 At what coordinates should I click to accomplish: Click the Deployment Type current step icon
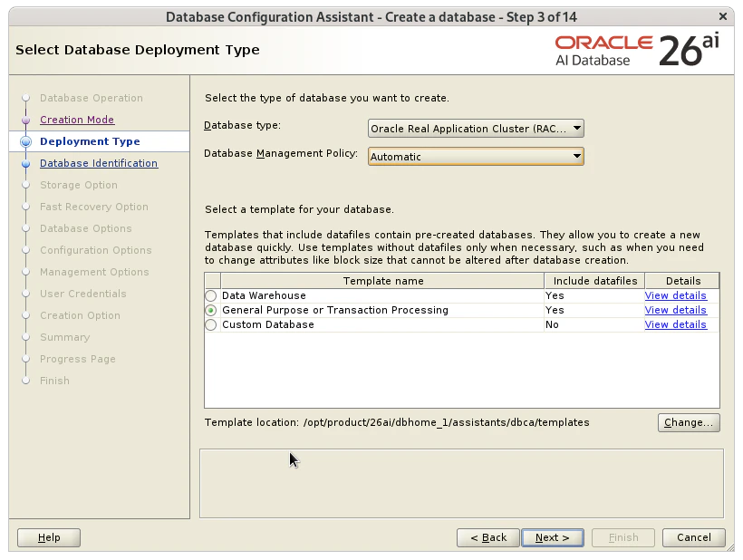[x=26, y=141]
